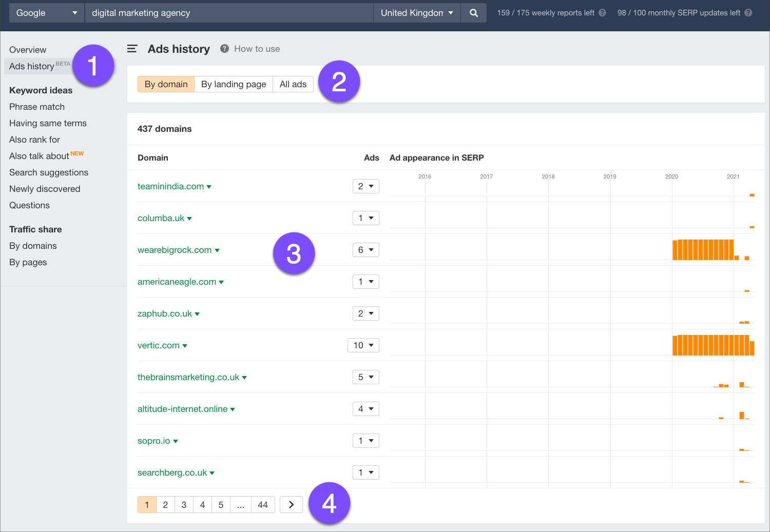Viewport: 770px width, 532px height.
Task: Expand the vertic.com domain arrow
Action: (185, 346)
